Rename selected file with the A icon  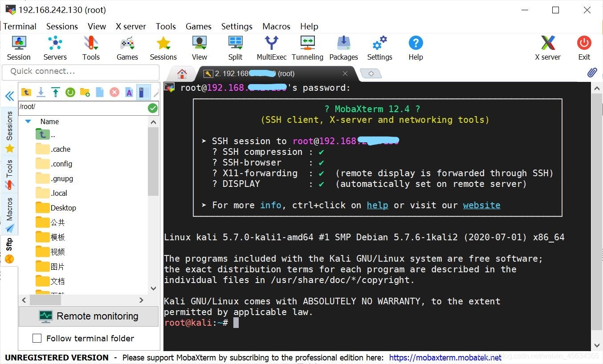[x=129, y=92]
